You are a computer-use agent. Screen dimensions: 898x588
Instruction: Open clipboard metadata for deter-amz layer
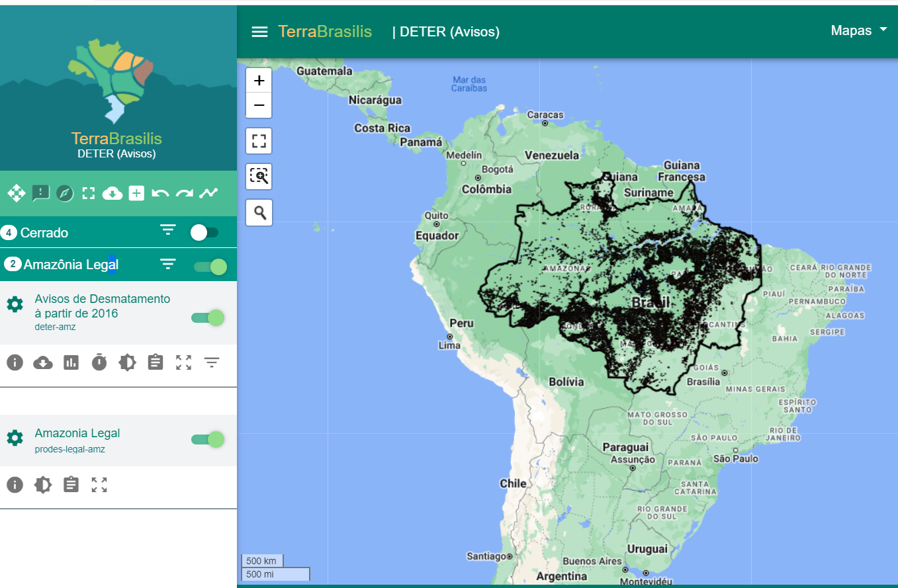[156, 362]
